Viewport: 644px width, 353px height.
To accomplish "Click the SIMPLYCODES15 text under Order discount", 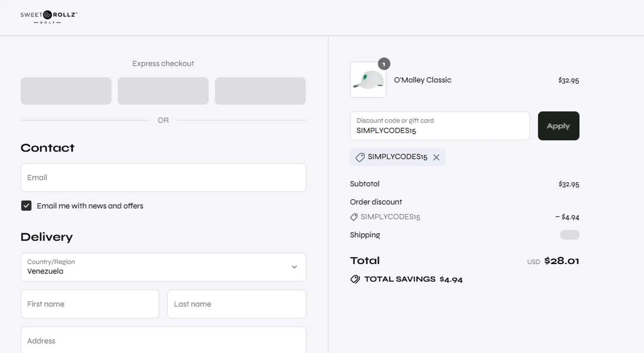I will pyautogui.click(x=390, y=217).
